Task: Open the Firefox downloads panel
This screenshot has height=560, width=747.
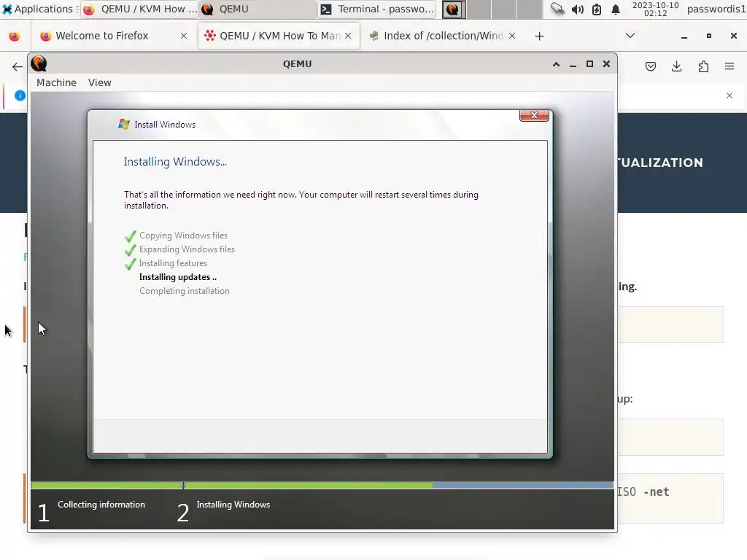Action: (676, 66)
